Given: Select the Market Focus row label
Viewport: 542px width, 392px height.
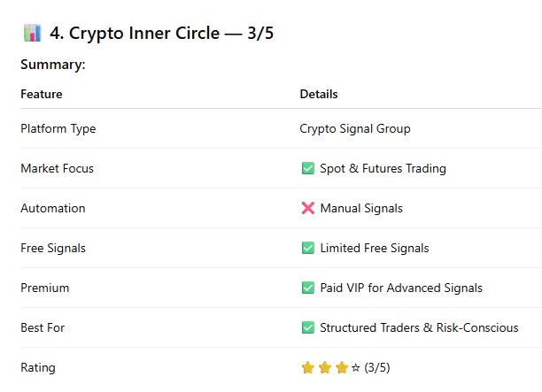Looking at the screenshot, I should click(x=57, y=168).
